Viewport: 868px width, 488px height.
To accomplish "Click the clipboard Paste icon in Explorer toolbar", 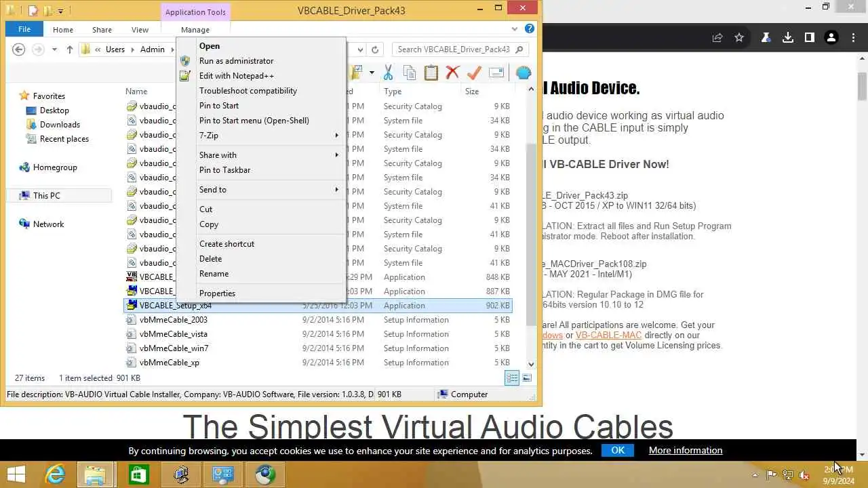I will (431, 73).
